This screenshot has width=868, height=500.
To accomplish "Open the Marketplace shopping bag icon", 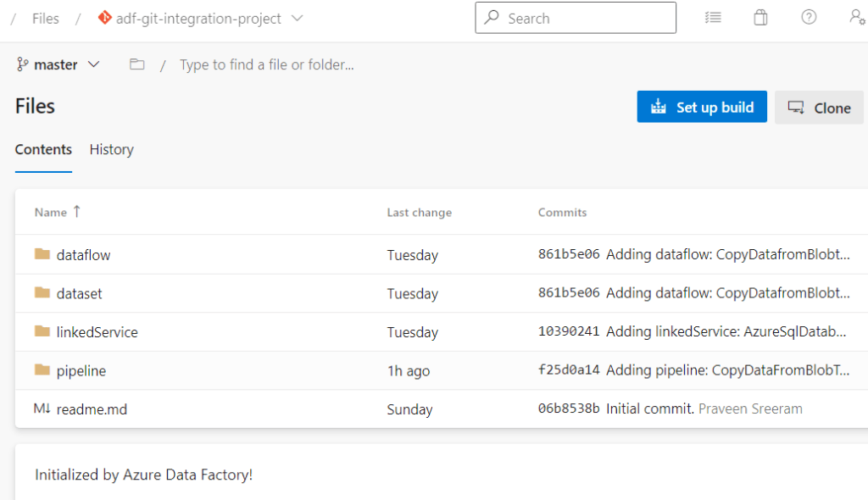I will (x=760, y=17).
